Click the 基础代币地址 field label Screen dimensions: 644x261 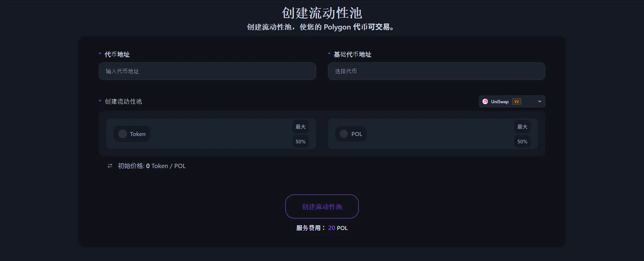coord(352,55)
